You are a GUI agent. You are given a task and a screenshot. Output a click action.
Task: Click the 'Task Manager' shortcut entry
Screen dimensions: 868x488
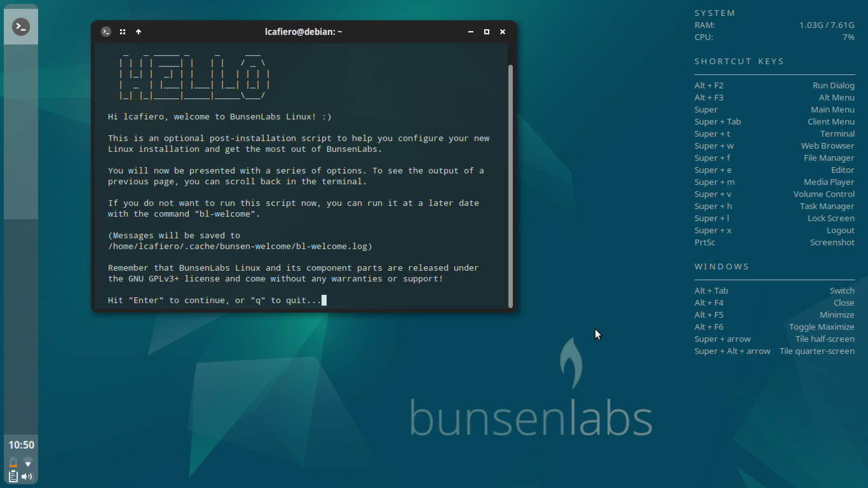(x=827, y=207)
